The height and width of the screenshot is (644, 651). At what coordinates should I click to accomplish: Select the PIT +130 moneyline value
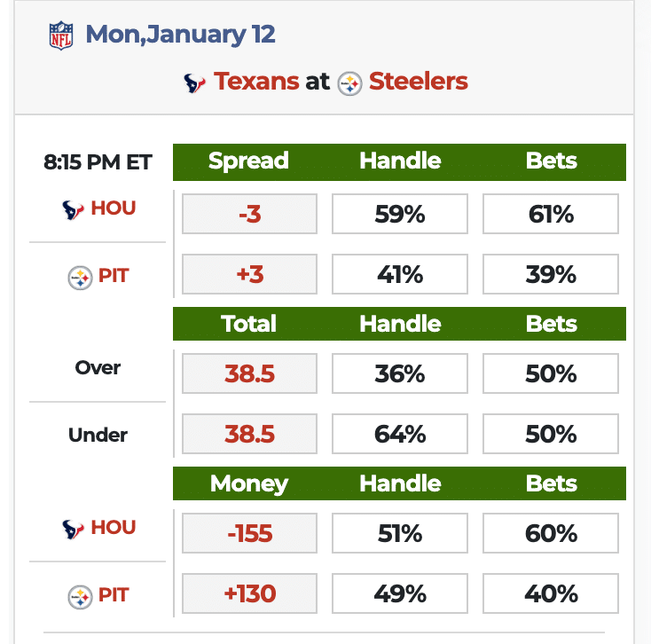249,593
